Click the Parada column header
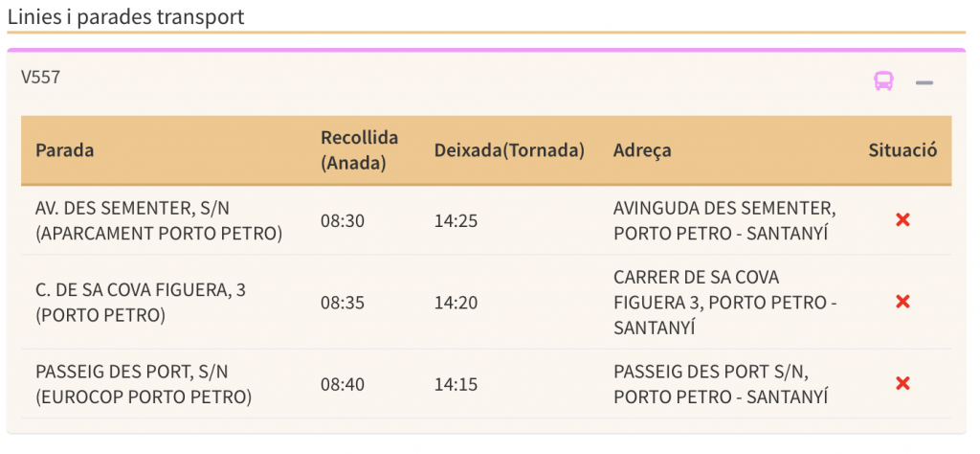The image size is (980, 454). click(x=65, y=150)
